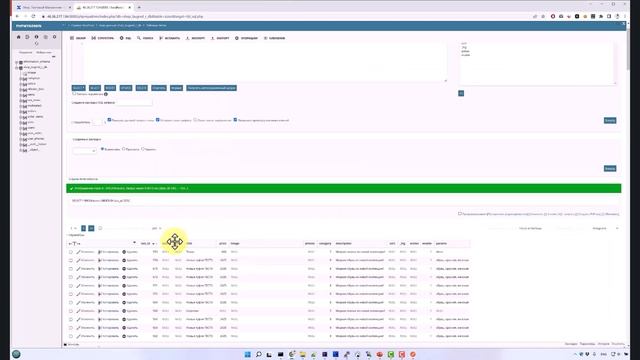Click the log out icon beside home
Image resolution: width=640 pixels, height=360 pixels.
pos(27,37)
